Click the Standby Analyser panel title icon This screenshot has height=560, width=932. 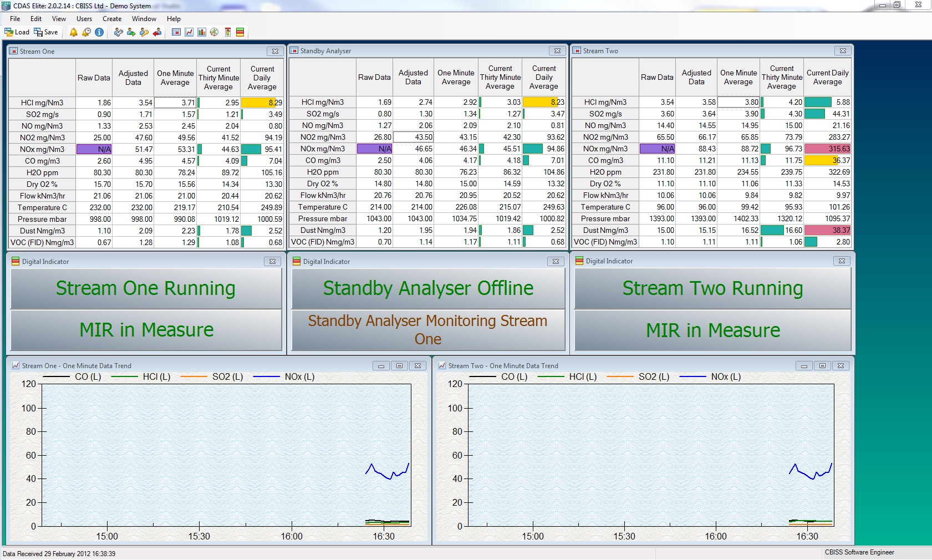coord(294,50)
